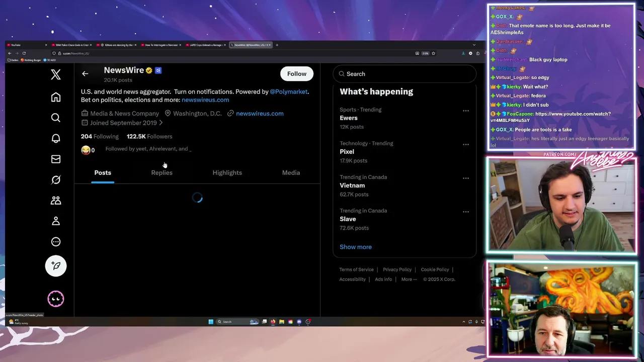Open Explore search icon in sidebar
The height and width of the screenshot is (362, 644).
(56, 118)
